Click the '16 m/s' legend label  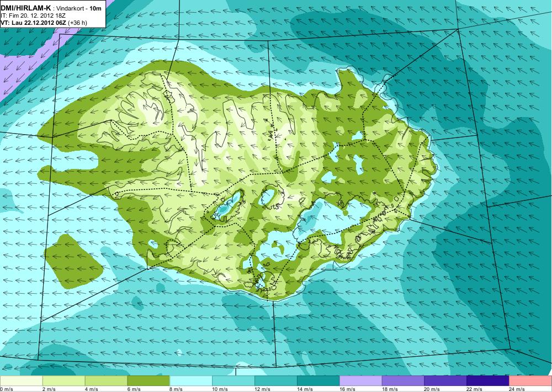[x=347, y=389]
